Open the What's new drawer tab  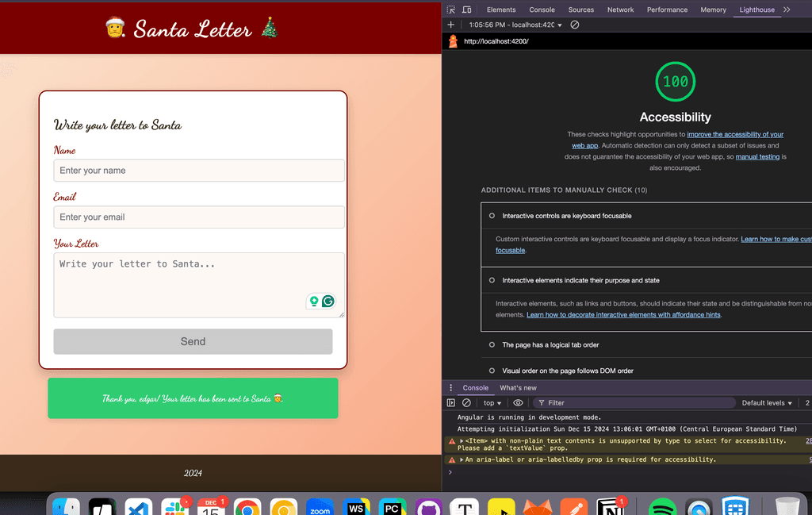(518, 388)
